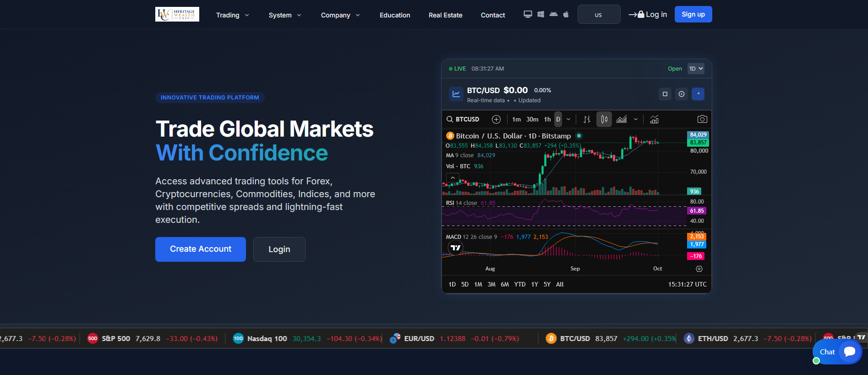868x375 pixels.
Task: Select the Area chart style icon
Action: [621, 119]
